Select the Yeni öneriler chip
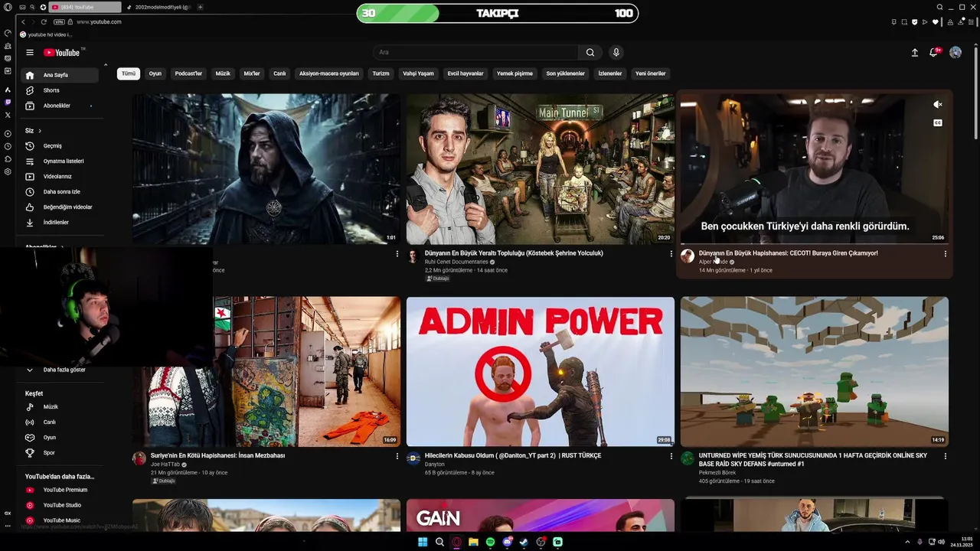The height and width of the screenshot is (551, 980). click(x=651, y=73)
